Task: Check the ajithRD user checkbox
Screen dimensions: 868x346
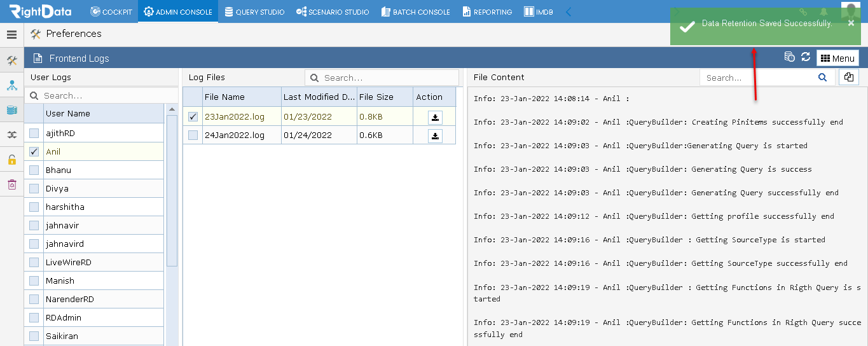Action: coord(34,134)
